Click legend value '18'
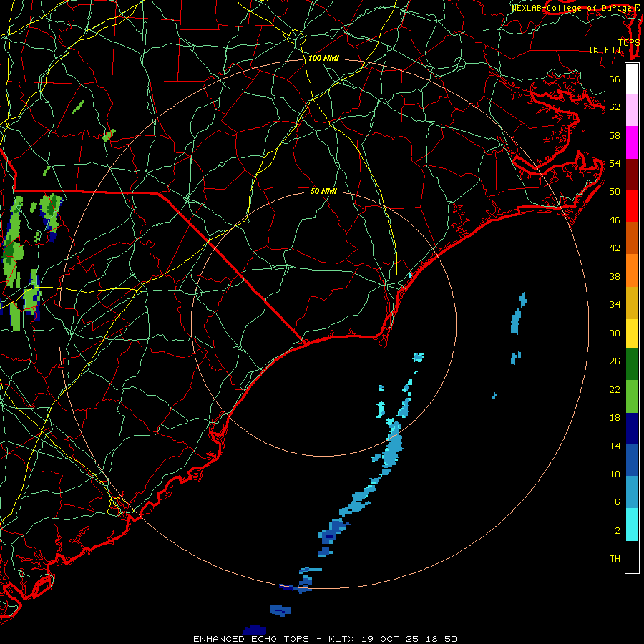 tap(615, 418)
